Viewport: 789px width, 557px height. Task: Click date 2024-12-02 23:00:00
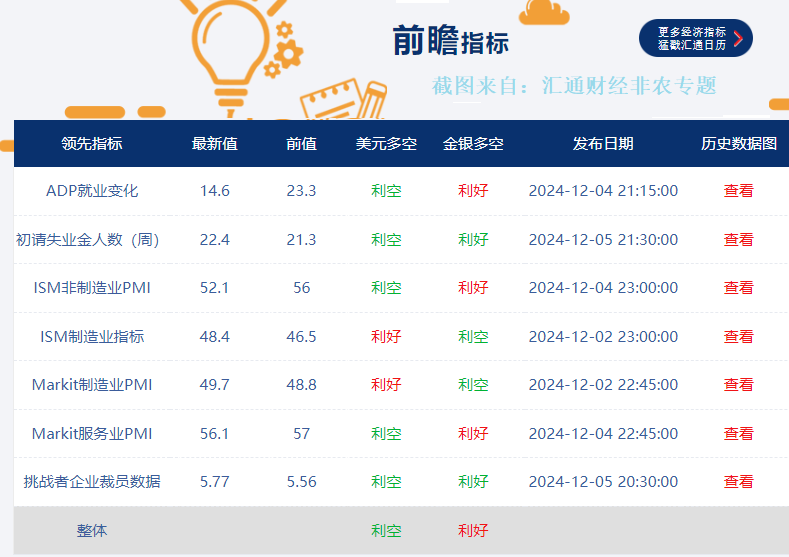pos(603,337)
